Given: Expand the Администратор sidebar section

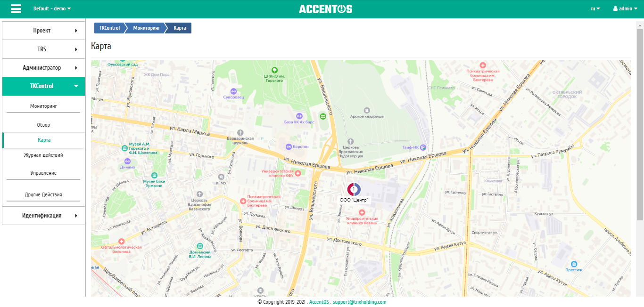Looking at the screenshot, I should (43, 68).
